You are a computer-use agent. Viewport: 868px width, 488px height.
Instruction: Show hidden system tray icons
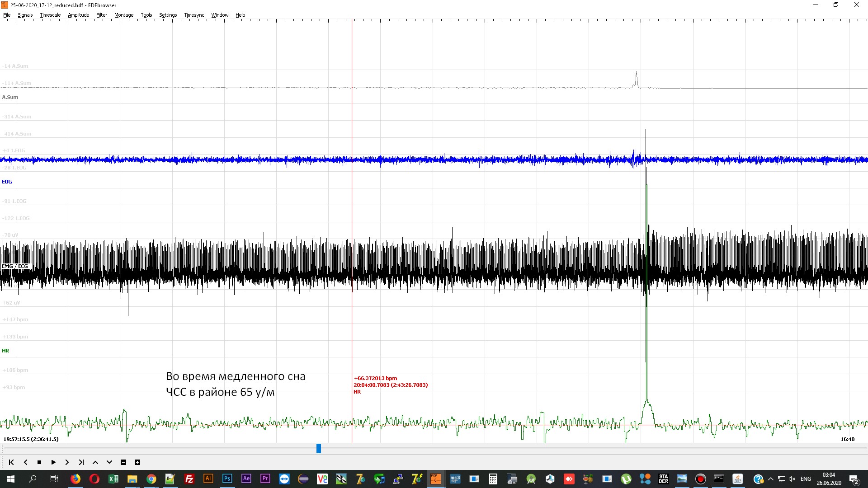click(771, 479)
